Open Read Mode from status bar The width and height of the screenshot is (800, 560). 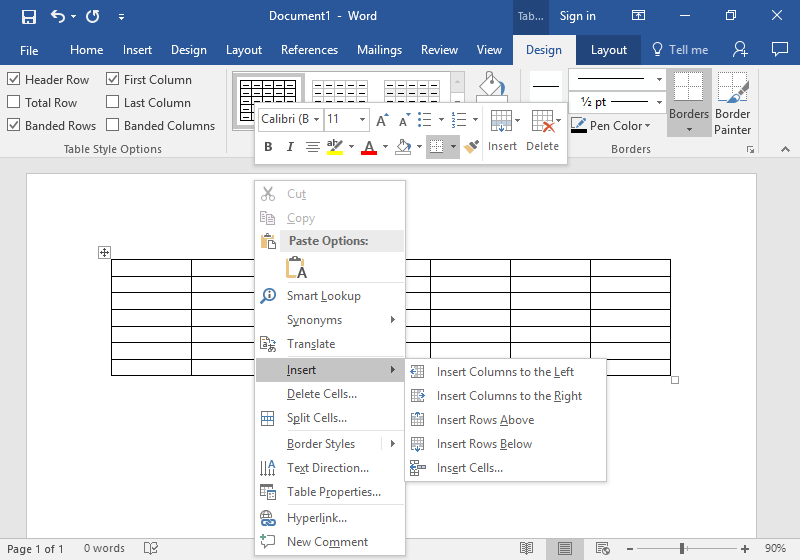click(527, 548)
